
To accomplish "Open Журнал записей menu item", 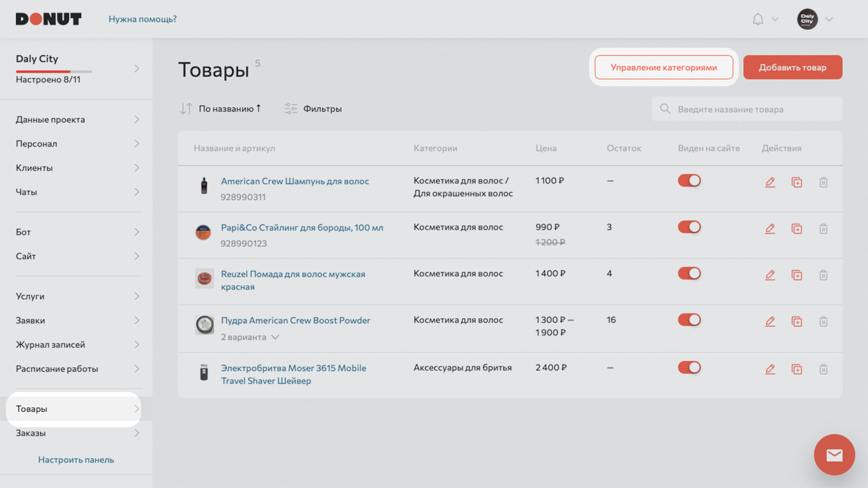I will pyautogui.click(x=76, y=345).
